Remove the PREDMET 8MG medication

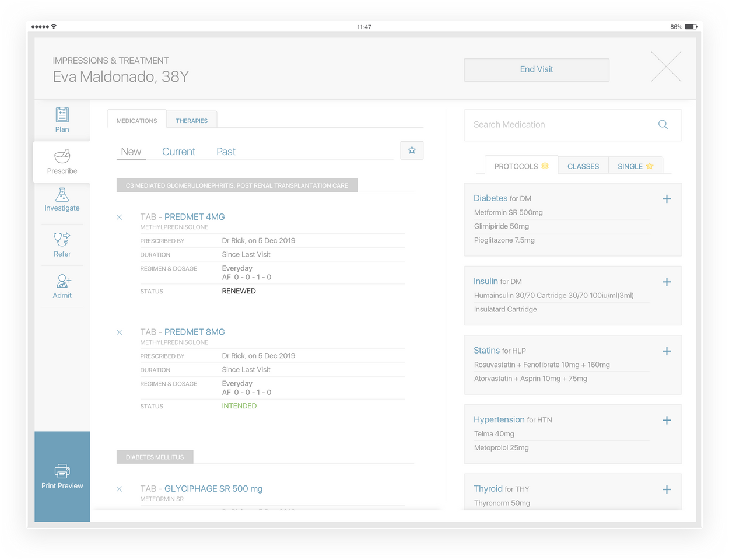click(120, 332)
